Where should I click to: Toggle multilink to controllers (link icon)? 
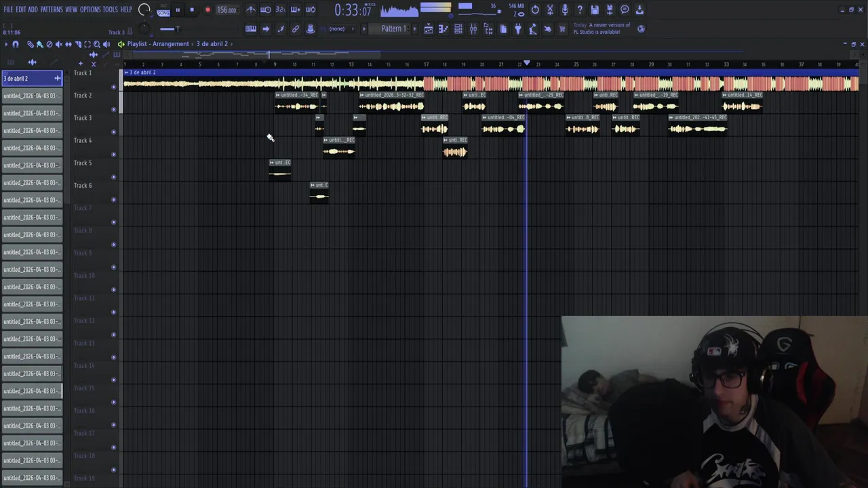coord(296,29)
